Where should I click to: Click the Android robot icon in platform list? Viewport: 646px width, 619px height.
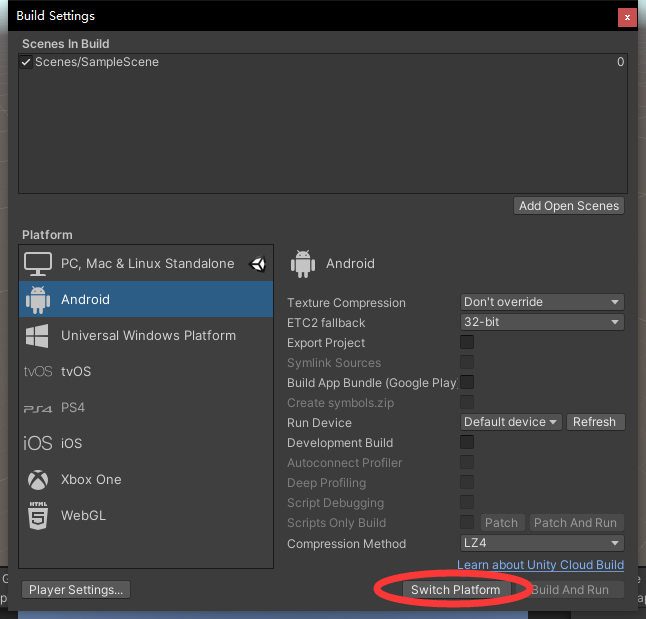coord(38,300)
